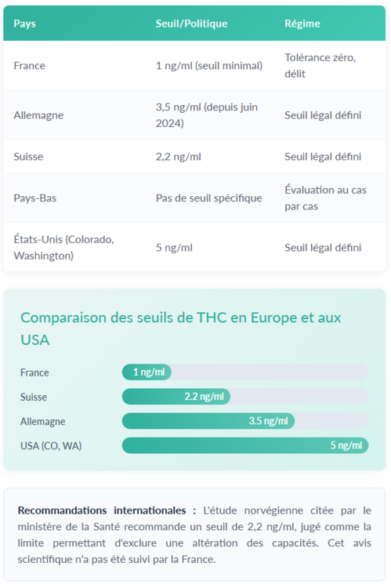
Task: Click the États-Unis (Colorado, Washington) cell
Action: click(x=63, y=248)
